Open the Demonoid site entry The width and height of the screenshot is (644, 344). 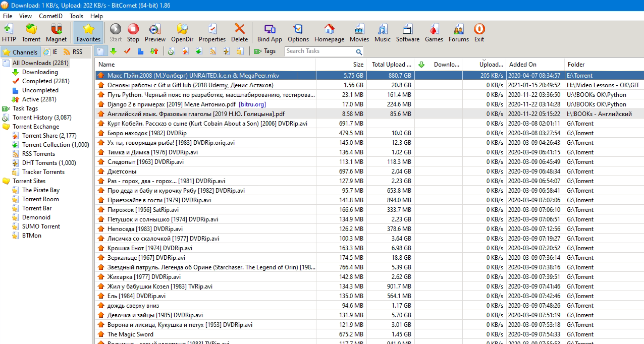tap(36, 217)
